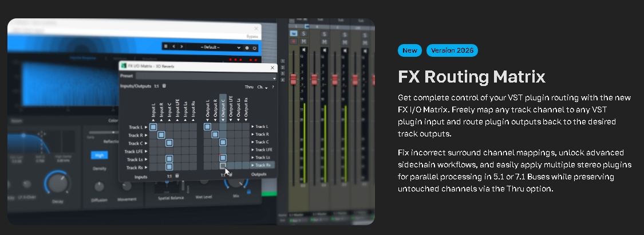Click the Rd read automation button
Screen dimensions: 644x235
click(x=294, y=33)
